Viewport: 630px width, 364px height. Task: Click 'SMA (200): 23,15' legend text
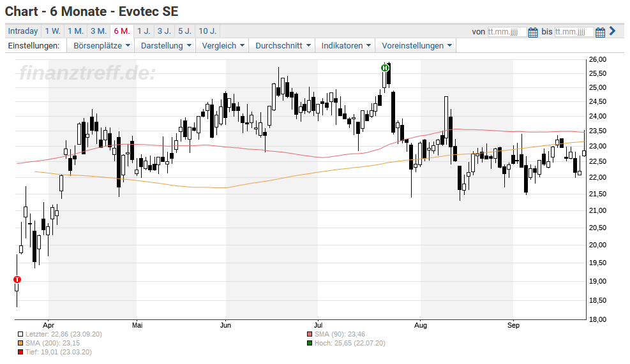52,343
